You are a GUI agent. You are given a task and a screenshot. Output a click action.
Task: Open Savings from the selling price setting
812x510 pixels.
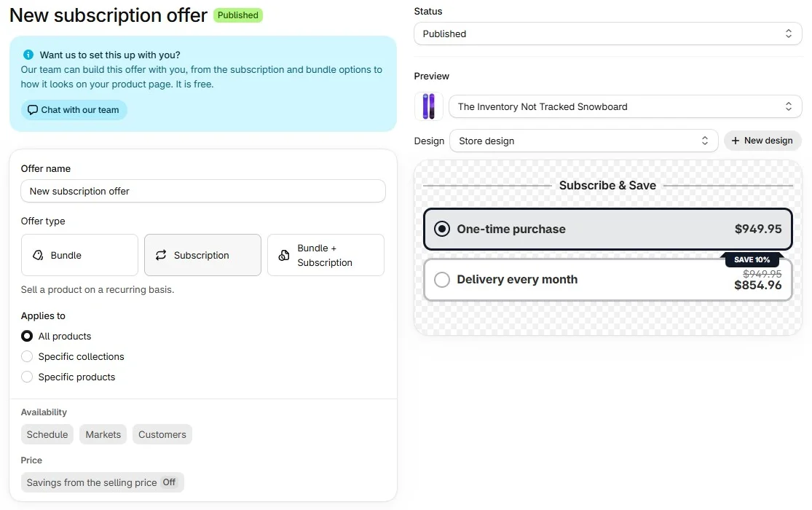click(x=103, y=482)
